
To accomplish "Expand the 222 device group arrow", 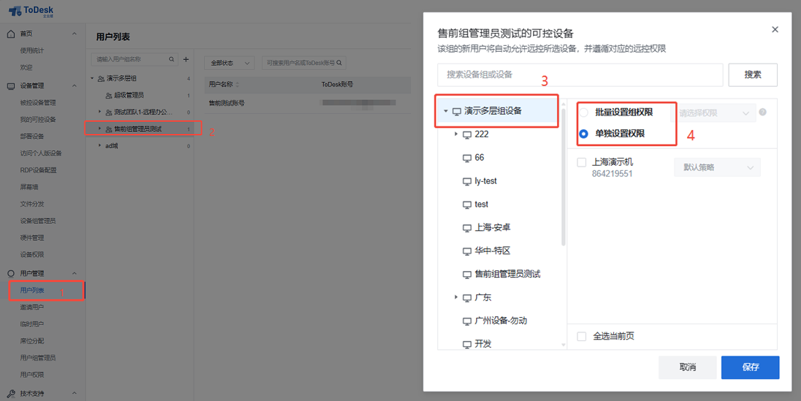I will (456, 134).
